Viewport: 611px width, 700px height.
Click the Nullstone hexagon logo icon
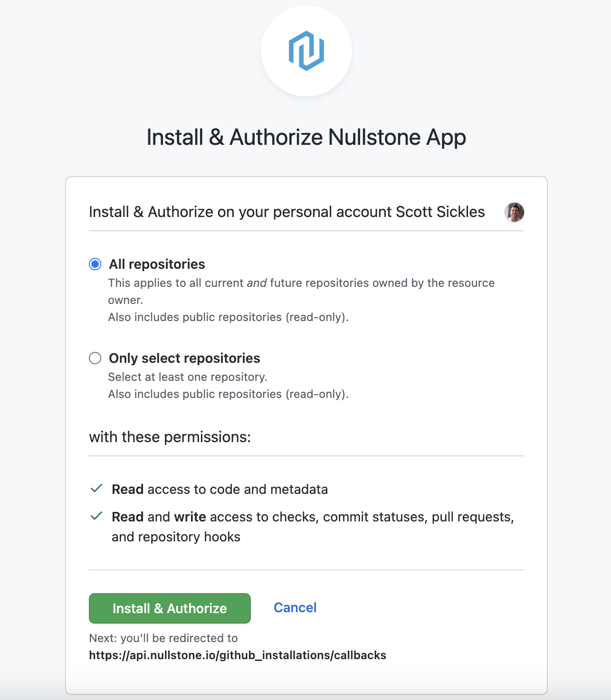[306, 51]
